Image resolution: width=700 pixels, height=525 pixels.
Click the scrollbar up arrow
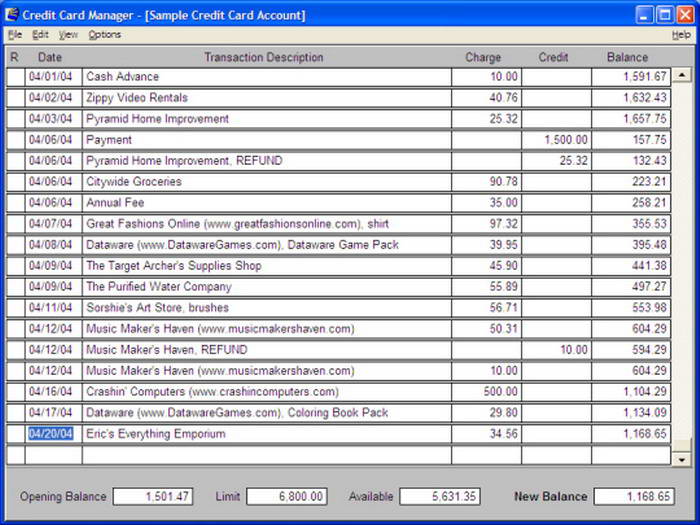[x=682, y=75]
